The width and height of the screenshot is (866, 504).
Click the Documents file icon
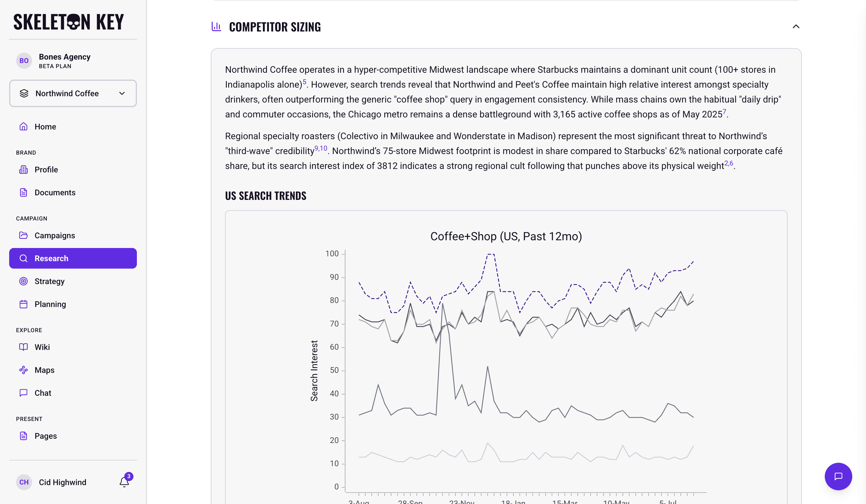(23, 192)
